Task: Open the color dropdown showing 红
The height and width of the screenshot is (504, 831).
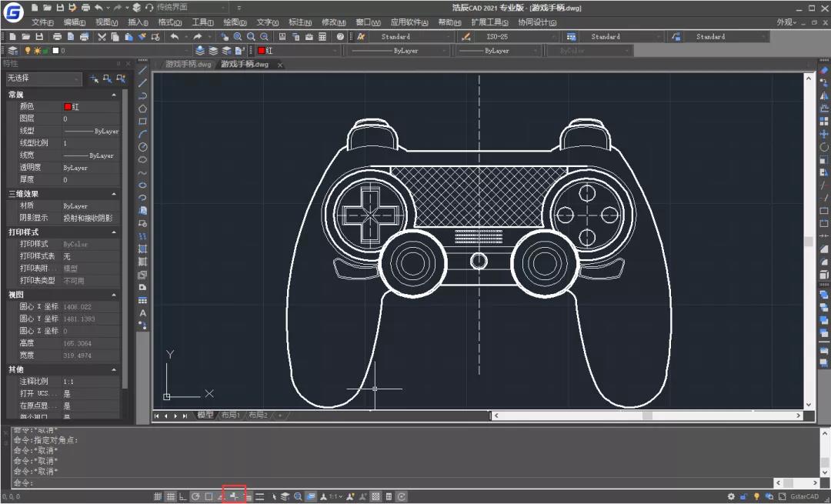Action: point(298,50)
